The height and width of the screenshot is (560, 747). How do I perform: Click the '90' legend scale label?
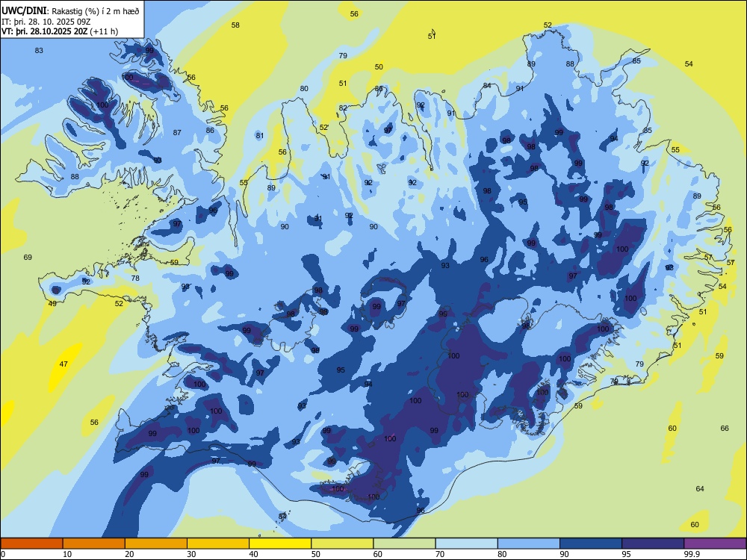[565, 554]
